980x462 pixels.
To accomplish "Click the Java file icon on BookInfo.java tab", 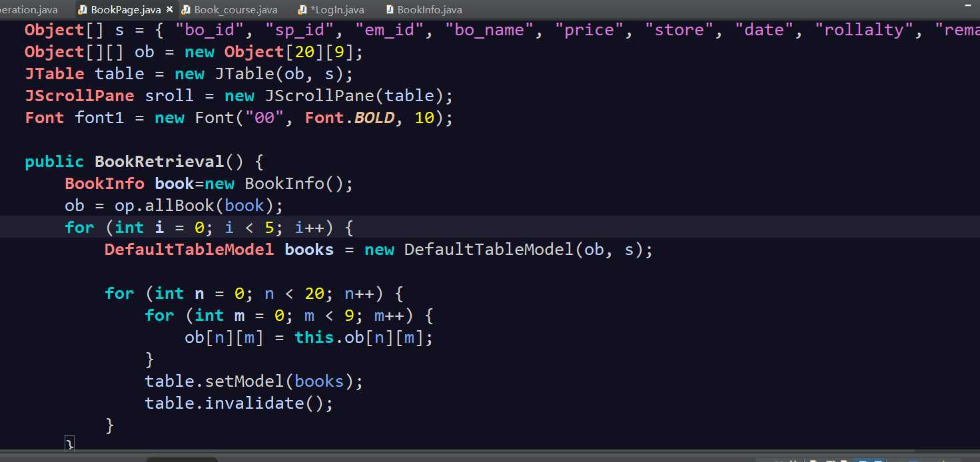I will (390, 9).
